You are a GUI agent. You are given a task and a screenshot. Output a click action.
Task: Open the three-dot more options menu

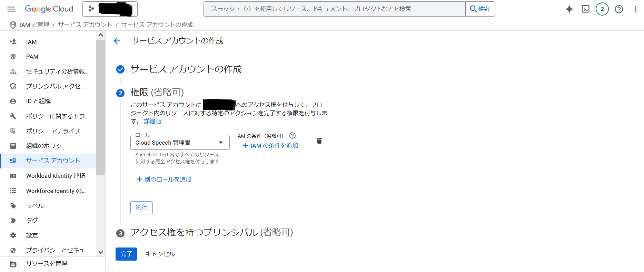[635, 9]
